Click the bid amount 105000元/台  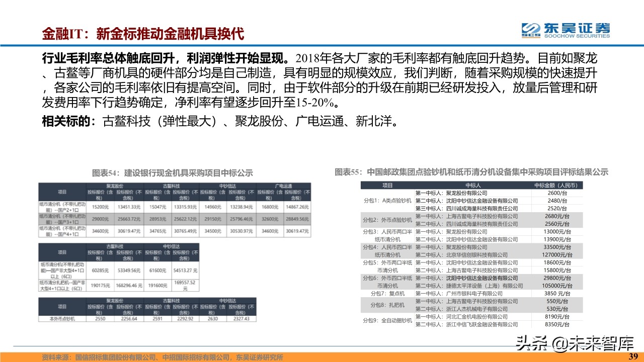558,286
